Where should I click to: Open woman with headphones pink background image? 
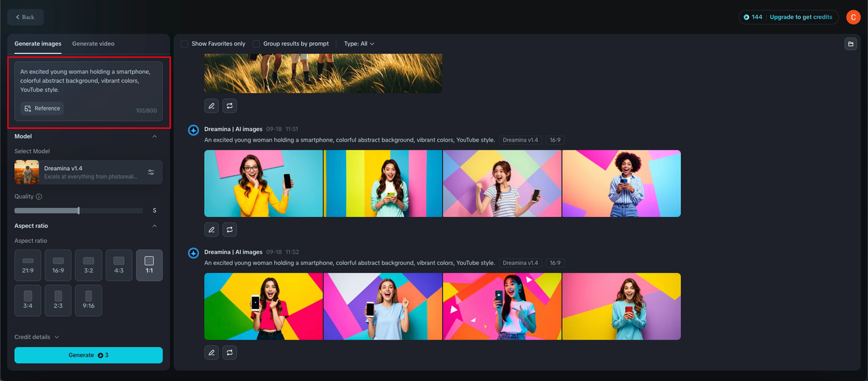pos(502,306)
